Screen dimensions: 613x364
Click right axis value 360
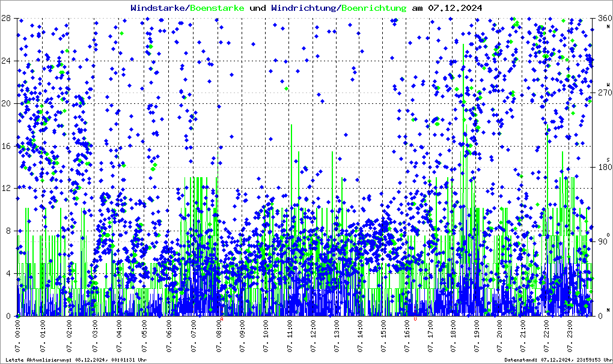coord(605,19)
